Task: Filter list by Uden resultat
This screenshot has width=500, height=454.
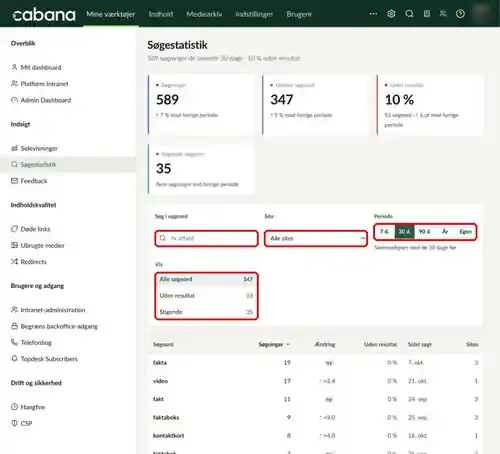Action: point(206,296)
